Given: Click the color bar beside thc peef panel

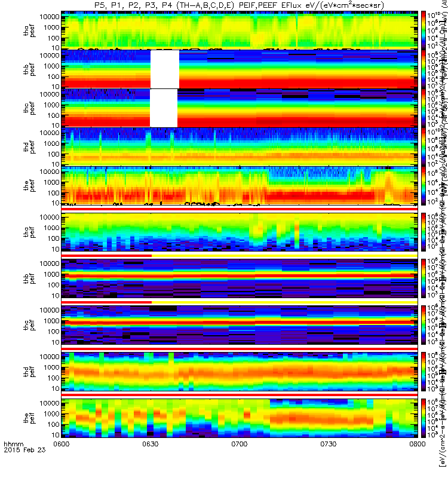Looking at the screenshot, I should click(424, 108).
